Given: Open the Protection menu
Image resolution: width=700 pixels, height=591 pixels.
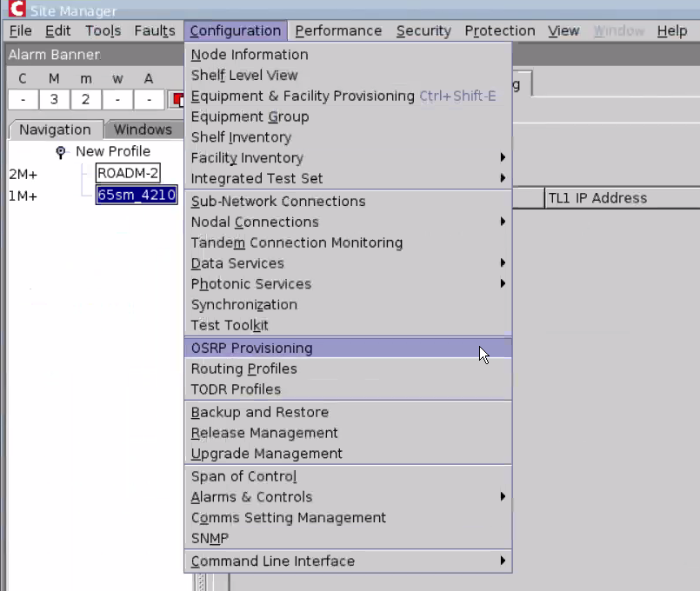Looking at the screenshot, I should pos(500,30).
